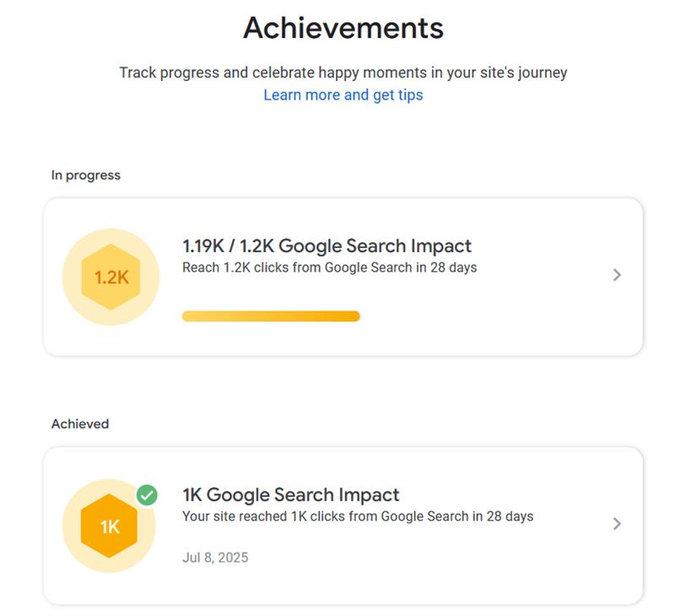Click the "Track progress and celebrate" subtitle text
Screen dimensions: 675x616
343,73
